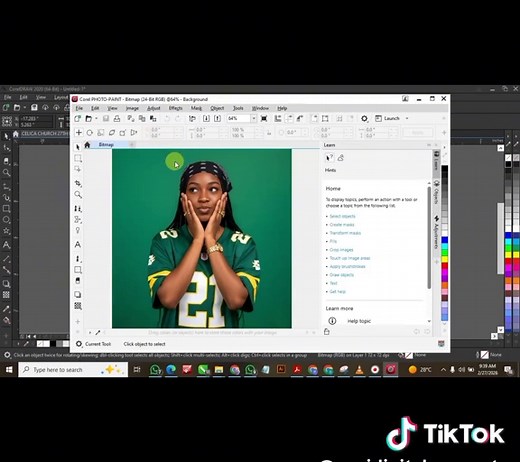The height and width of the screenshot is (462, 520).
Task: Open the Image menu in PHOTO-PAINT
Action: point(132,108)
